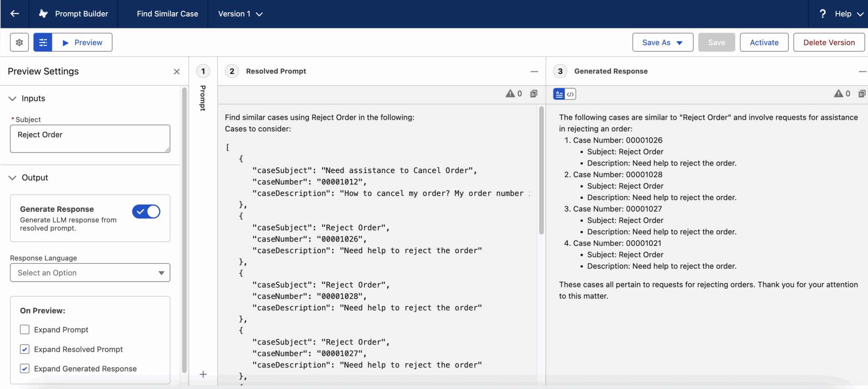
Task: Uncheck Expand Resolved Prompt checkbox
Action: [x=25, y=349]
